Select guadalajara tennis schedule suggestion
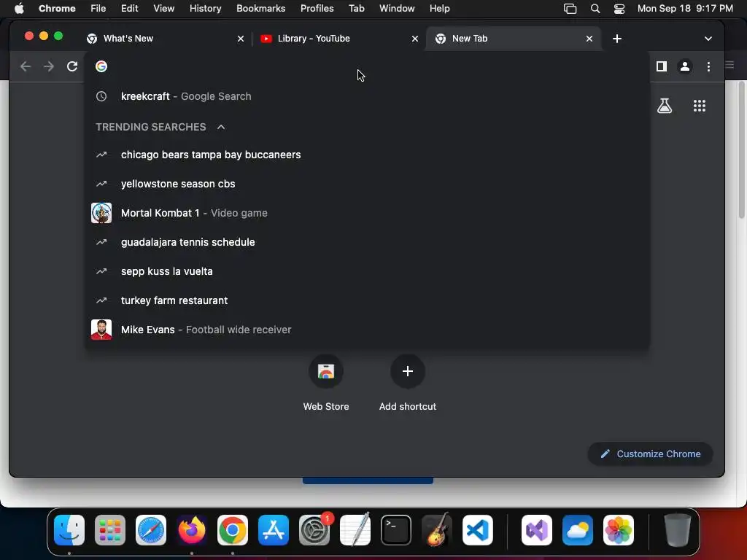 coord(368,242)
